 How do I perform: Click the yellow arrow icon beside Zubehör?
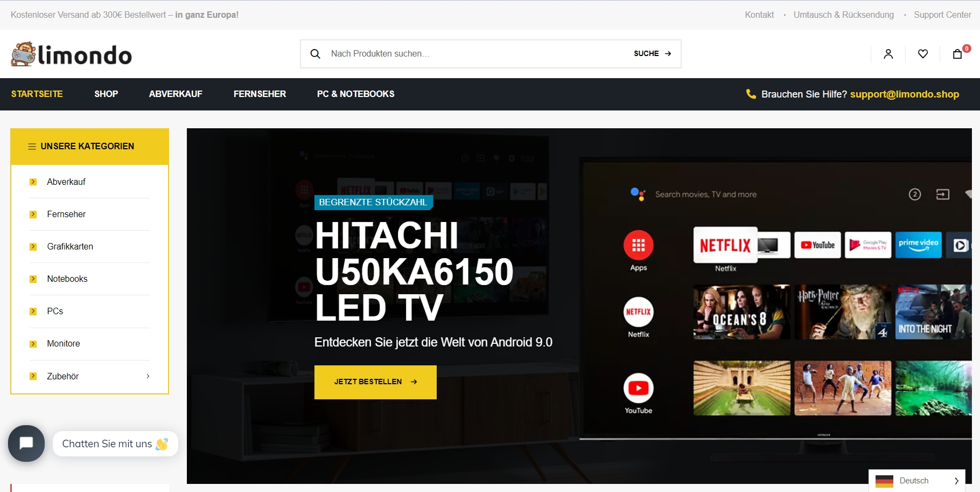coord(33,376)
